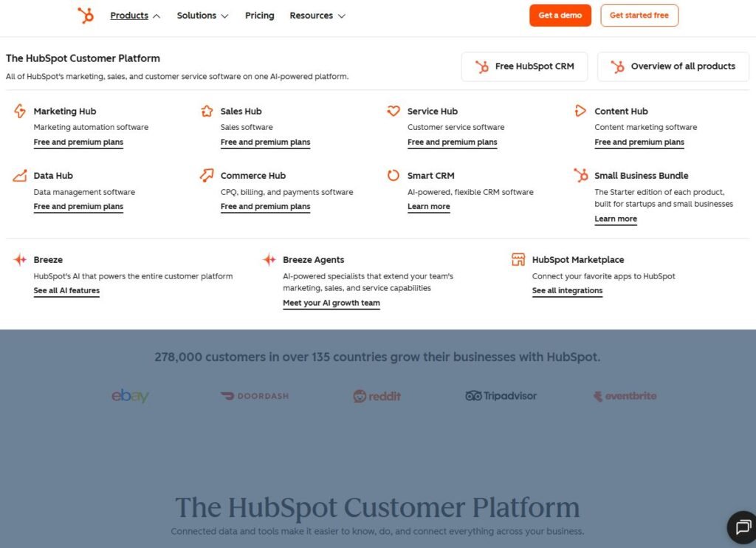Open the See all integrations link
Viewport: 756px width, 548px height.
[x=566, y=290]
